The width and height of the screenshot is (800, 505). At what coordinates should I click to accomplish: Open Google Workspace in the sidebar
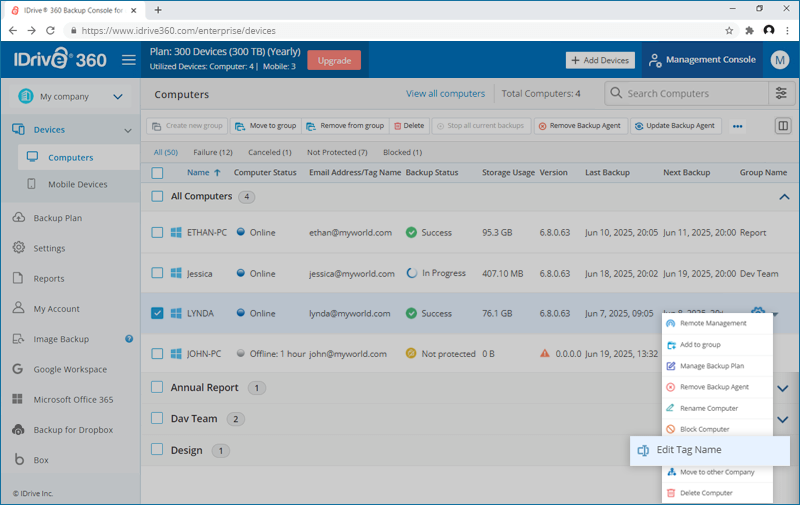tap(70, 369)
